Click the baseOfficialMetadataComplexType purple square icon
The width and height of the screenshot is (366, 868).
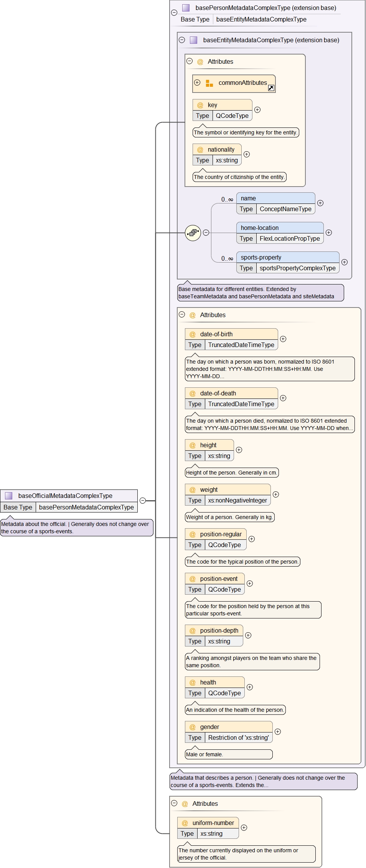9,496
